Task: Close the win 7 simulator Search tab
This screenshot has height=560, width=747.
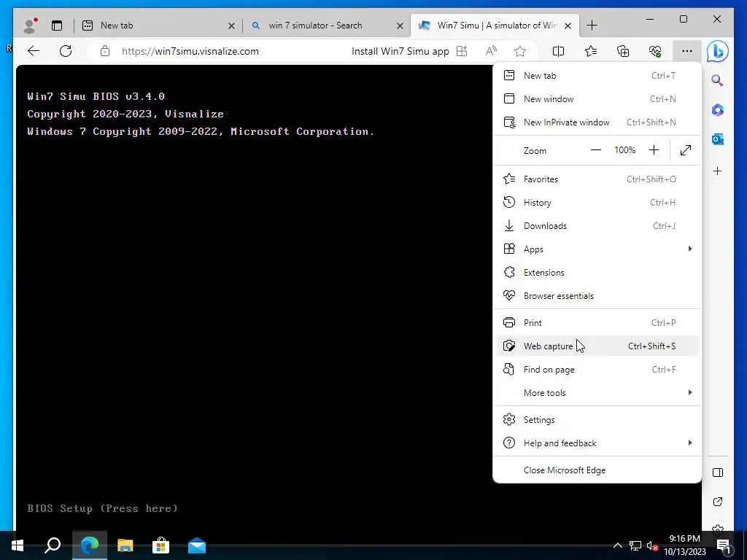Action: coord(400,26)
